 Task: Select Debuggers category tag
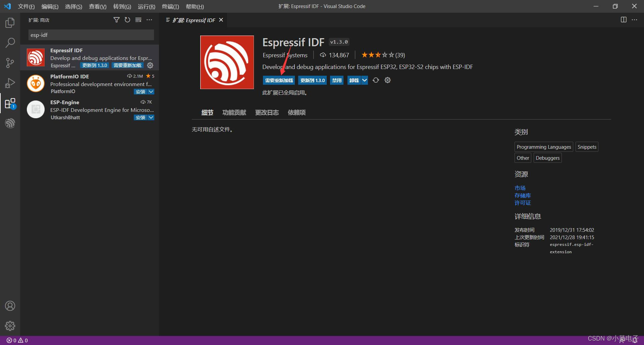pyautogui.click(x=548, y=158)
